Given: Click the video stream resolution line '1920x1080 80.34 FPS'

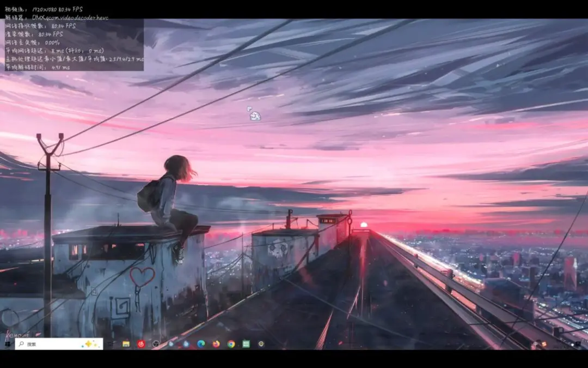Looking at the screenshot, I should (57, 9).
